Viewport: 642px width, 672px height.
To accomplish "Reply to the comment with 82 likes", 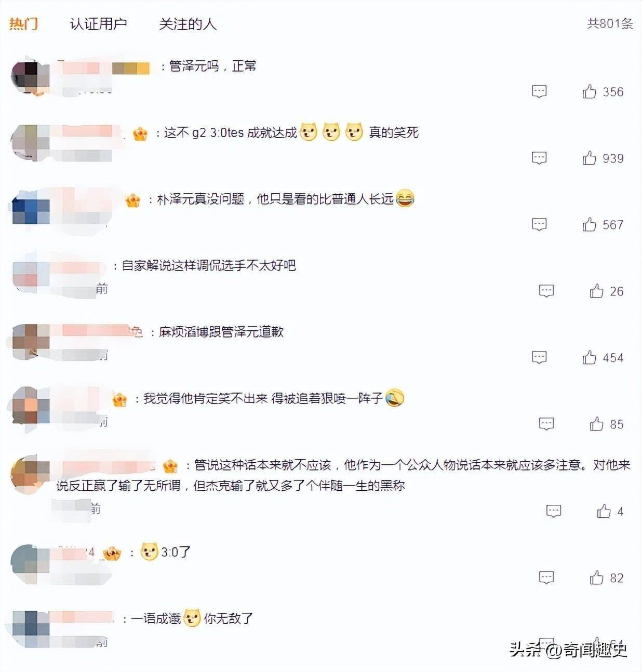I will tap(546, 578).
